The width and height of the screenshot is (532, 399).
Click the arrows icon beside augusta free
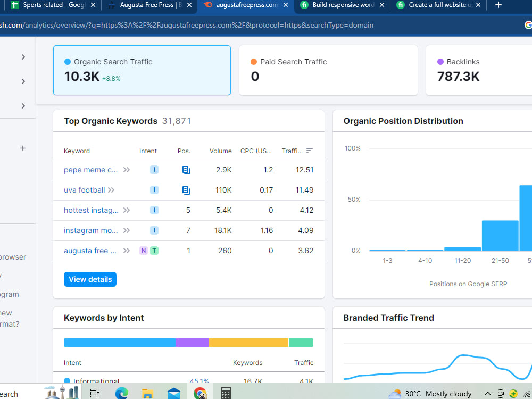pyautogui.click(x=127, y=251)
